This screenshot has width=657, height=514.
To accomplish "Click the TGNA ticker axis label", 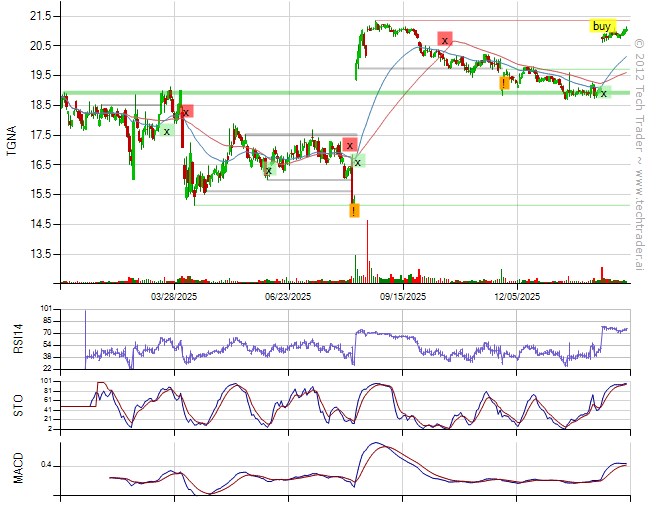I will tap(12, 140).
